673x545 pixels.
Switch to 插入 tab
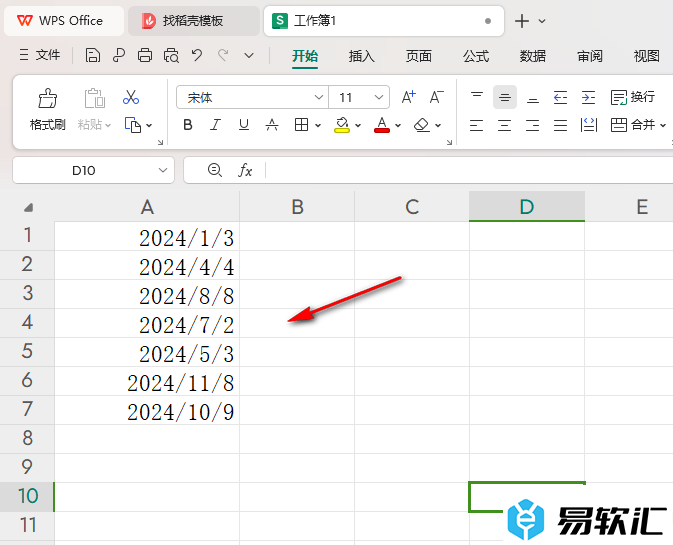pyautogui.click(x=361, y=56)
